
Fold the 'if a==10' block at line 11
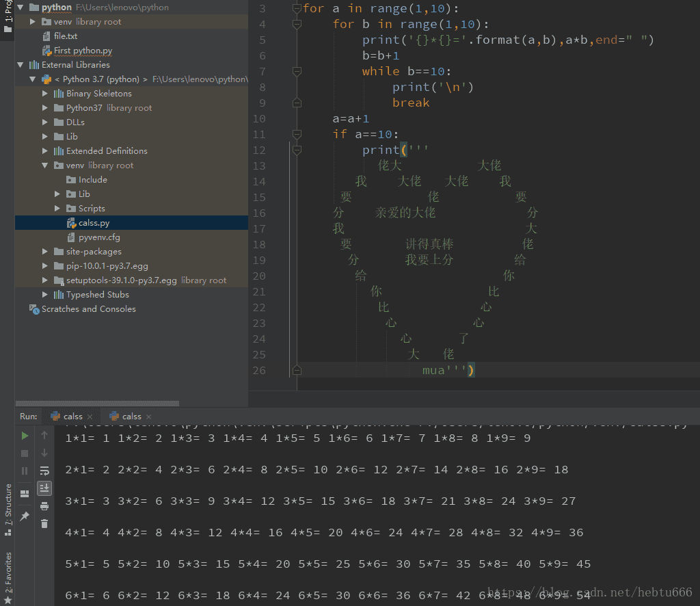click(x=297, y=134)
